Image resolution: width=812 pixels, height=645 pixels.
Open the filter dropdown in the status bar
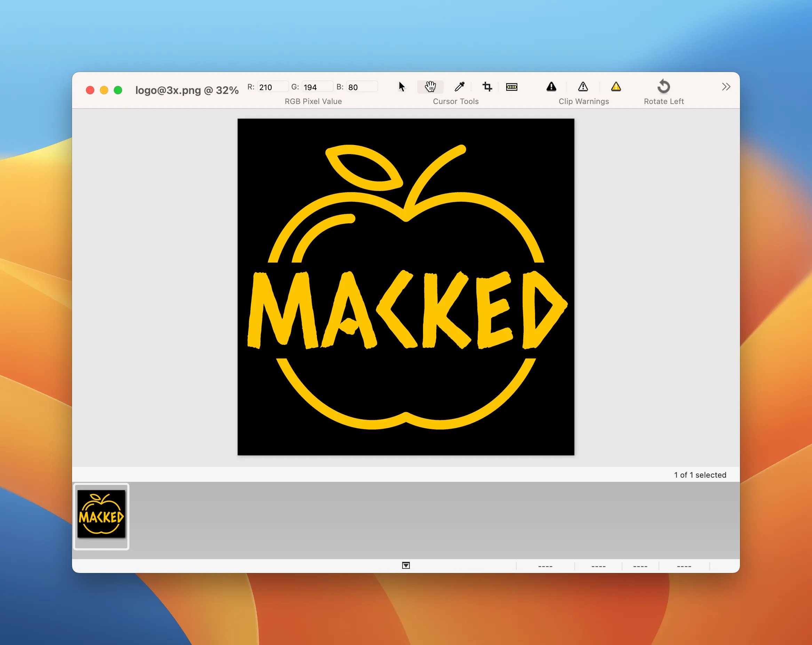tap(406, 566)
